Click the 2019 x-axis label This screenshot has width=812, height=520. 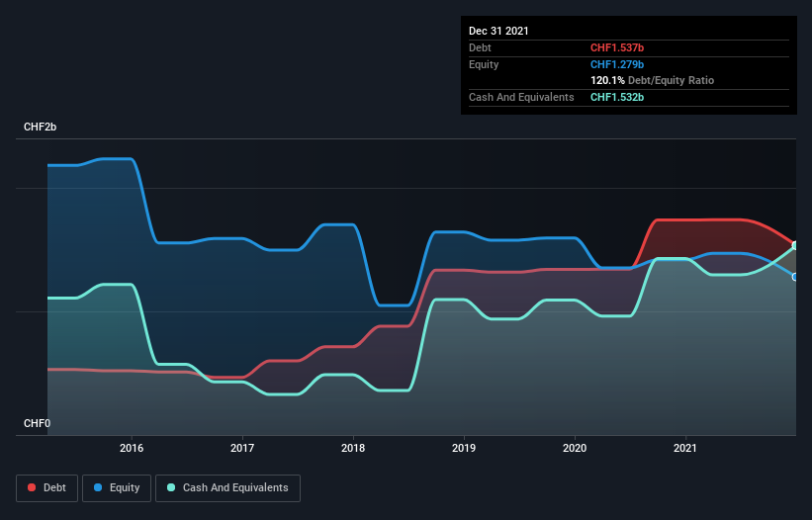(464, 448)
